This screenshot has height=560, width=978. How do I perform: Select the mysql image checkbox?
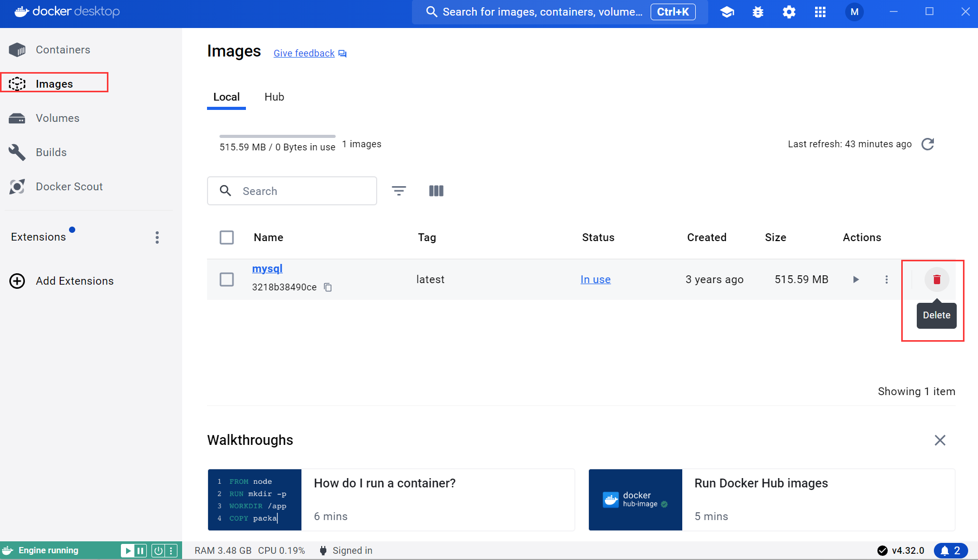227,279
